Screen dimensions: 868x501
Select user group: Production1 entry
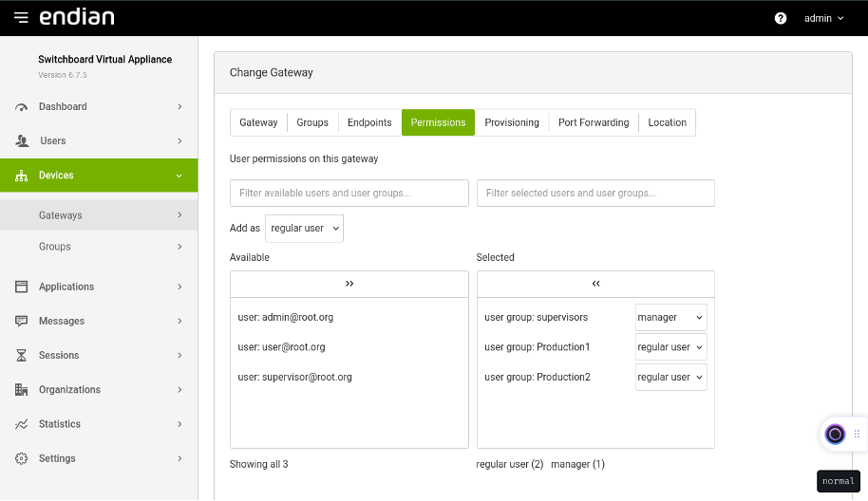pos(537,347)
